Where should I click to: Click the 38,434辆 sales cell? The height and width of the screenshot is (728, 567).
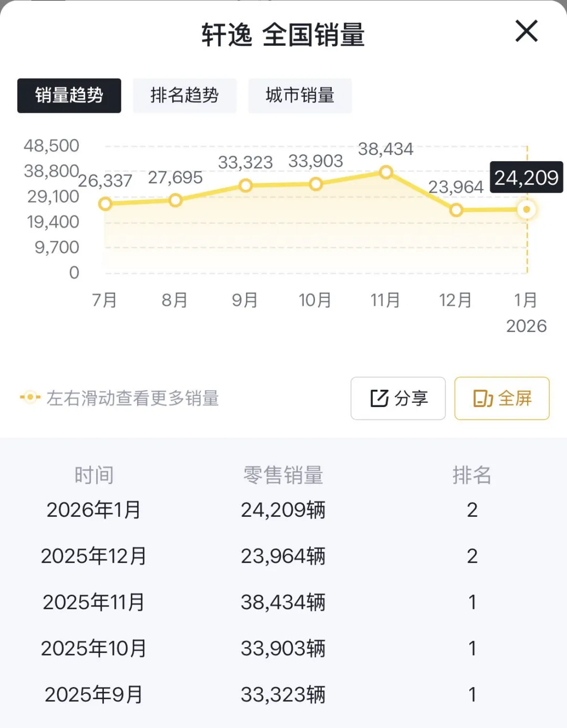283,602
